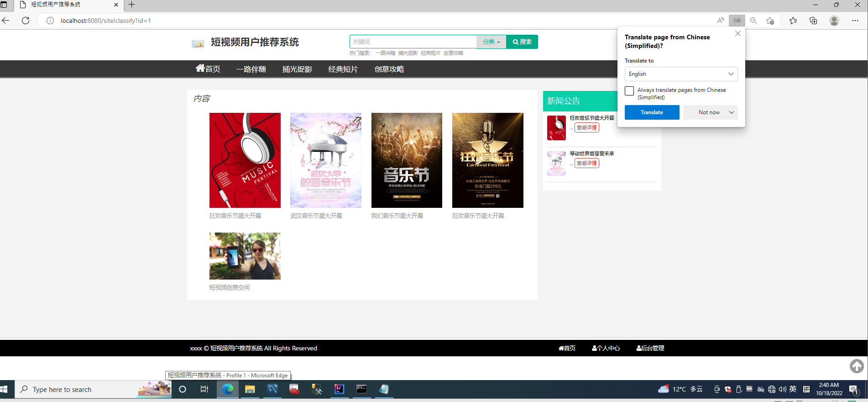Screen dimensions: 868x402
Task: Open Cortana circle icon on taskbar
Action: coord(183,389)
